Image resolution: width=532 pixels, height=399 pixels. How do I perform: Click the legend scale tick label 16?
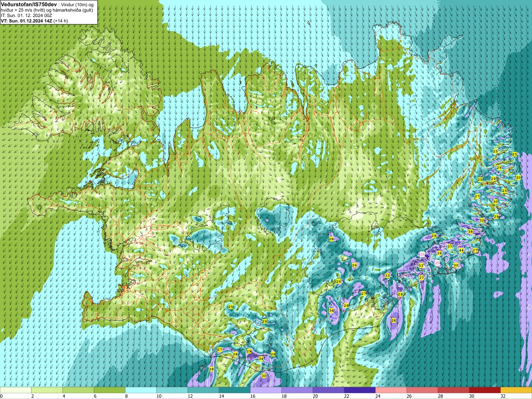(253, 397)
